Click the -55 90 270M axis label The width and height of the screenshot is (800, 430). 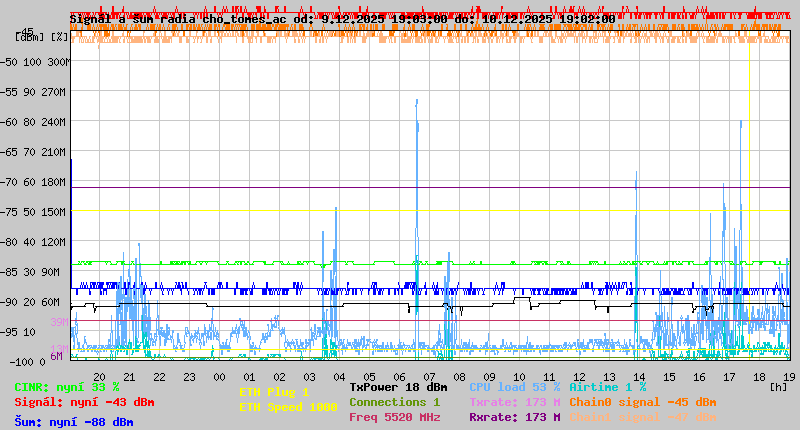click(x=33, y=92)
